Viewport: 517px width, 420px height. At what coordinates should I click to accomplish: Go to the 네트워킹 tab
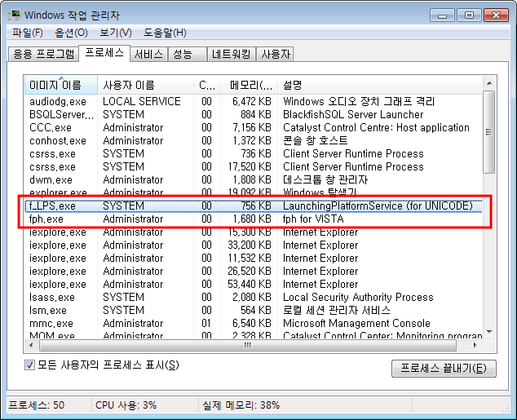(x=232, y=54)
